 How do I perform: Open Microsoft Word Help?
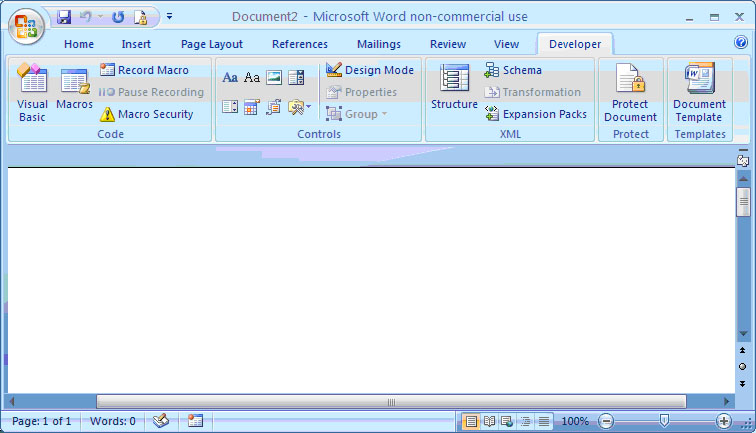click(741, 42)
